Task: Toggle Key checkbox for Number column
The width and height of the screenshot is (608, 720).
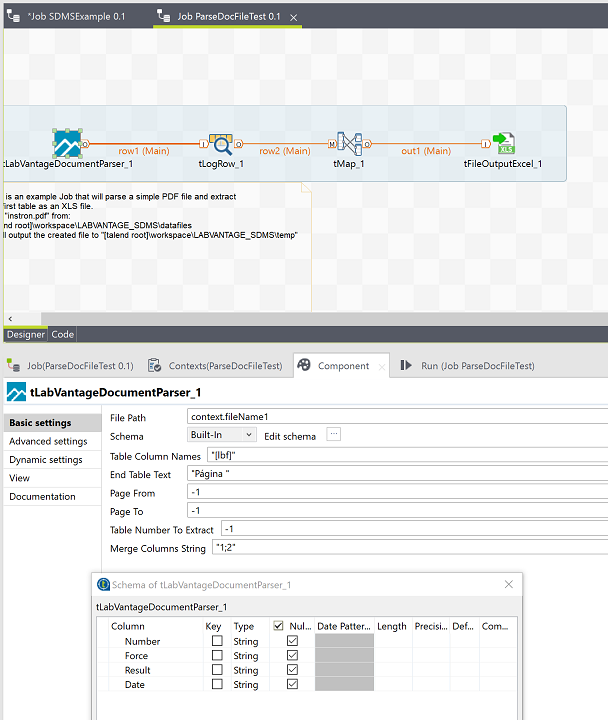Action: coord(217,641)
